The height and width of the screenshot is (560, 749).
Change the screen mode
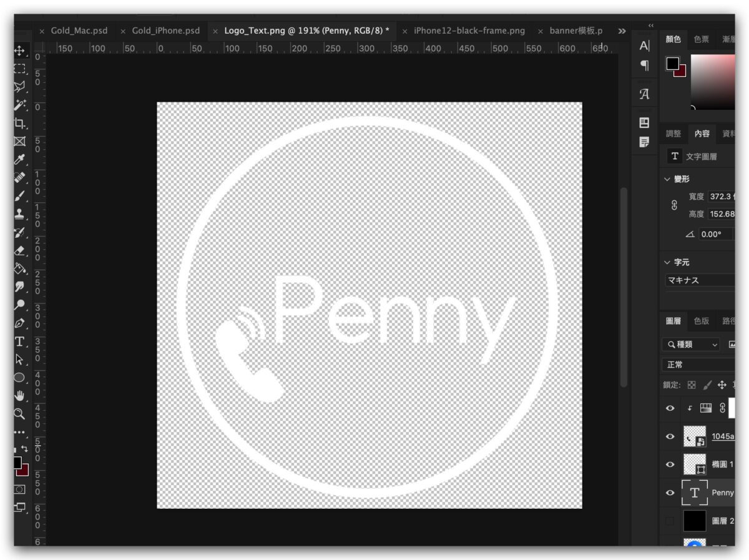(x=19, y=507)
